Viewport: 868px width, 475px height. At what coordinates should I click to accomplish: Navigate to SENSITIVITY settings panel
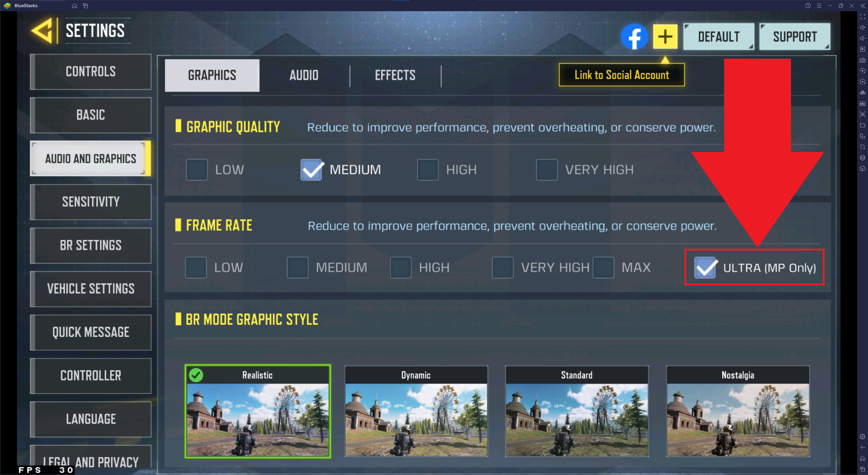click(90, 201)
